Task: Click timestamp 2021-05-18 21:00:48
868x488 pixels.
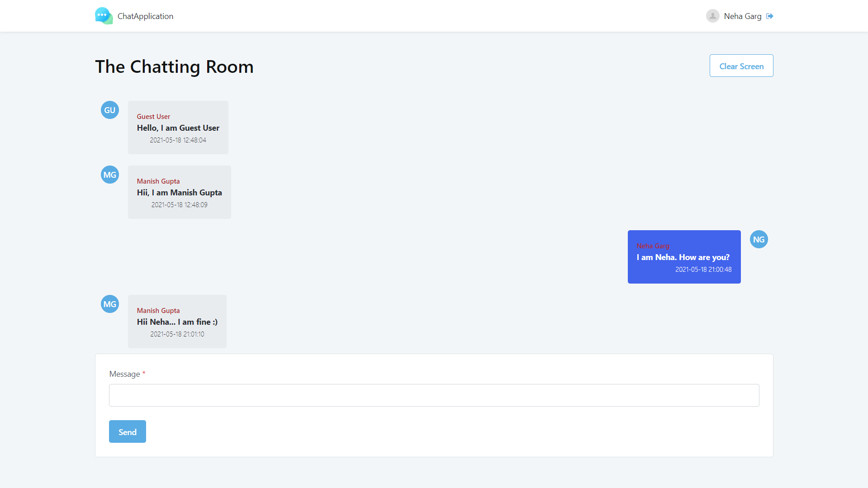Action: tap(703, 270)
